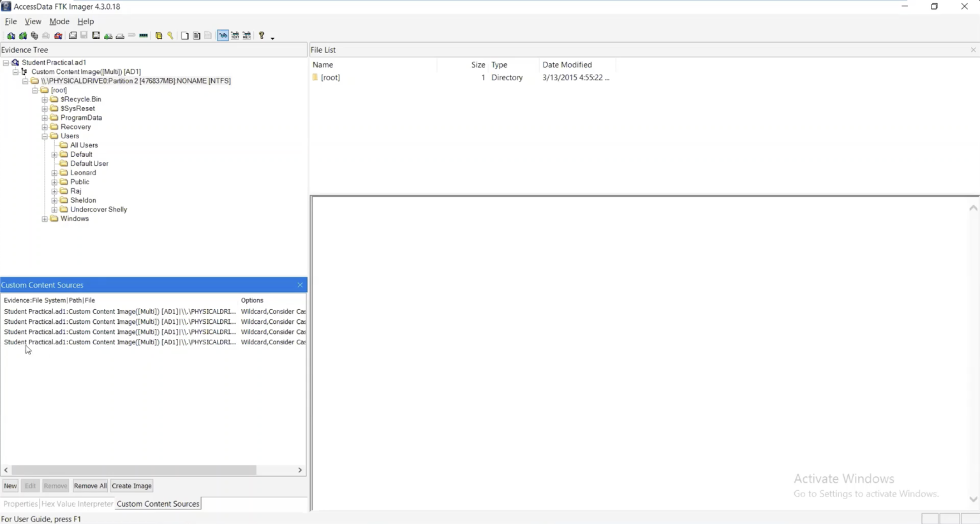Select the Add Evidence Item tool
The height and width of the screenshot is (524, 980).
click(10, 36)
